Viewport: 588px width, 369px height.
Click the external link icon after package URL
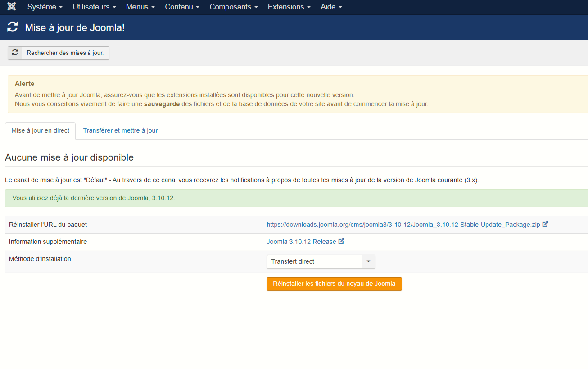point(545,224)
